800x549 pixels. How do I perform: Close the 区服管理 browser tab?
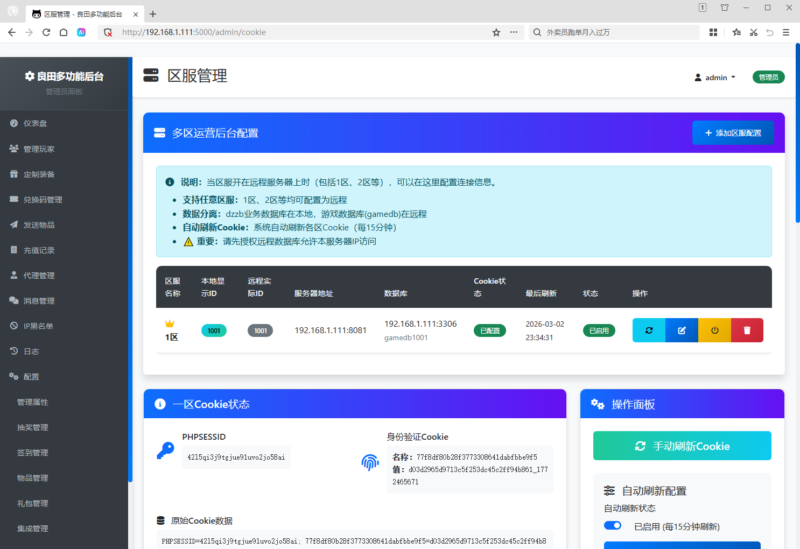point(135,14)
